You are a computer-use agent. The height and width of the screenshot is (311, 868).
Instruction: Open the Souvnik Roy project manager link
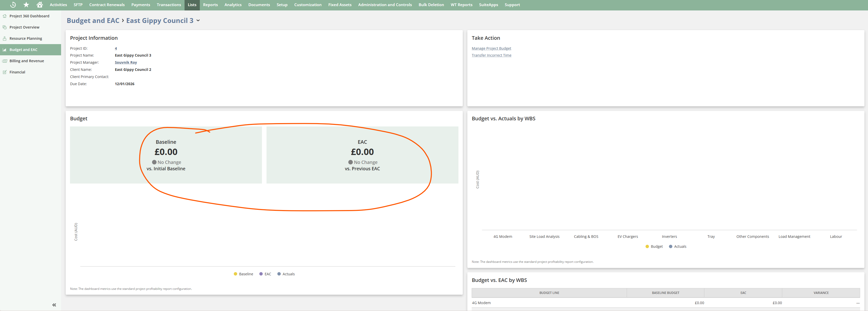pos(126,62)
